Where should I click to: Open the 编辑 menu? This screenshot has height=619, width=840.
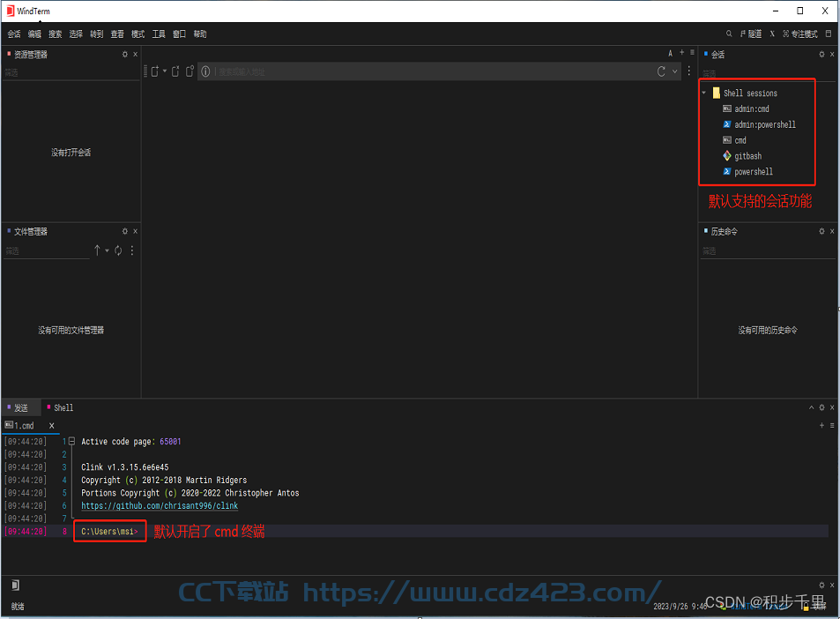pos(35,34)
